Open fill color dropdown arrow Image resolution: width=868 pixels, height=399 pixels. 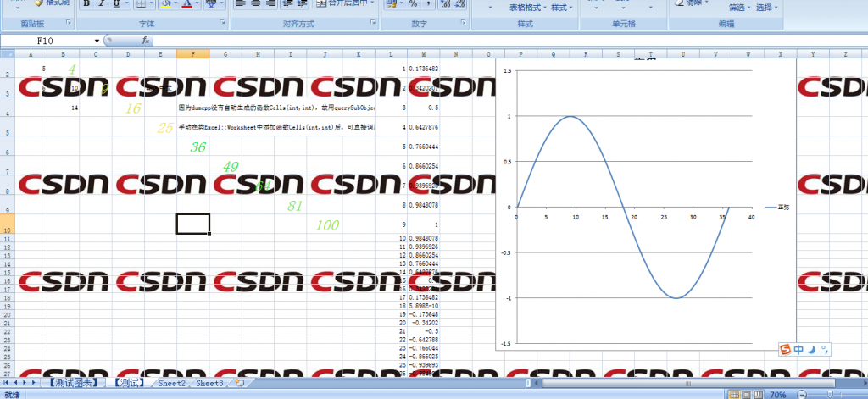tap(175, 4)
